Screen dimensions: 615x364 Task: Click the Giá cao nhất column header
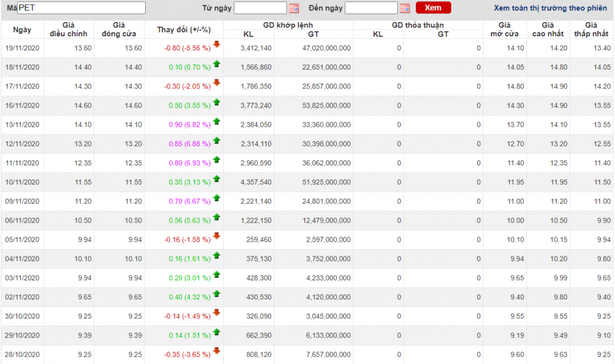tap(548, 30)
